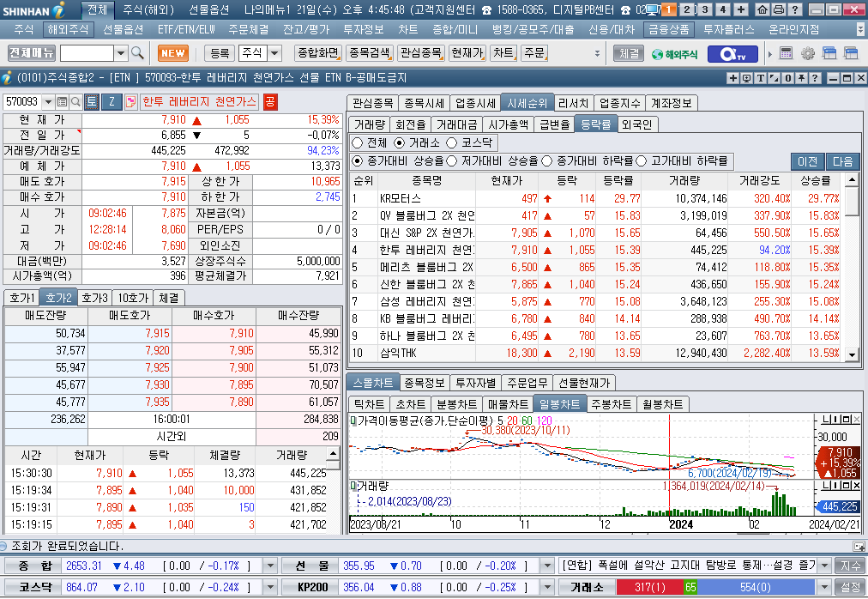Click the pin icon in window header
The width and height of the screenshot is (868, 599).
click(x=801, y=78)
